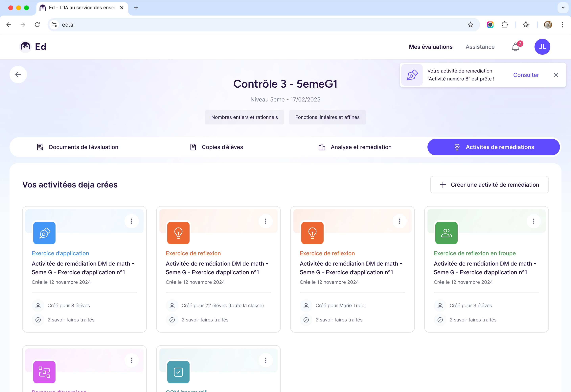The image size is (571, 392).
Task: Dismiss the remediation ready notification
Action: pos(556,75)
